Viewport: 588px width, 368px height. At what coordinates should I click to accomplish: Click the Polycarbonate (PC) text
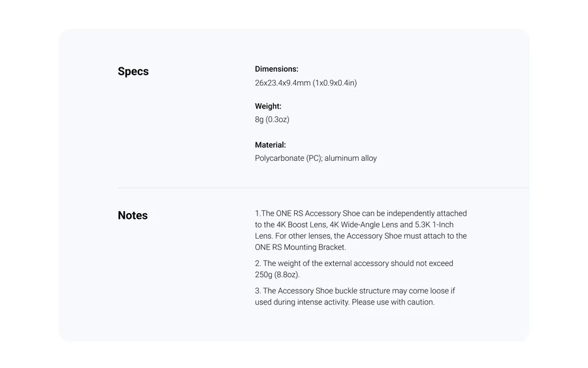point(288,158)
